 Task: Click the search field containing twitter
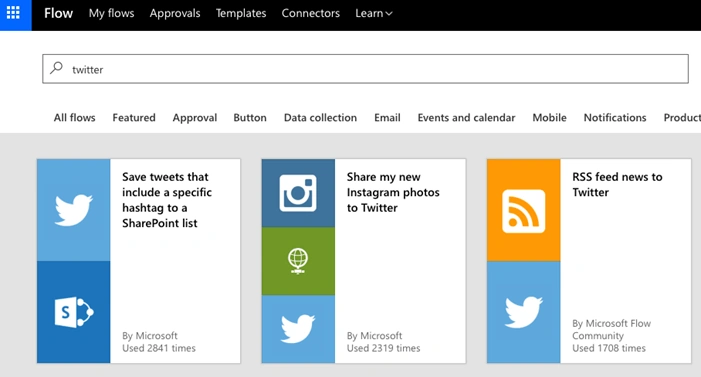tap(365, 69)
